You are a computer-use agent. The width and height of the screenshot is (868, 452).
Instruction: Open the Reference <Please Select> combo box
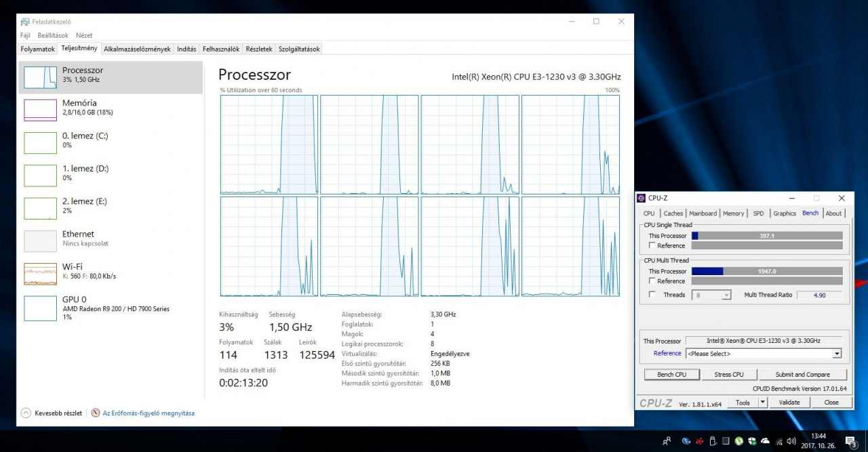tap(764, 354)
